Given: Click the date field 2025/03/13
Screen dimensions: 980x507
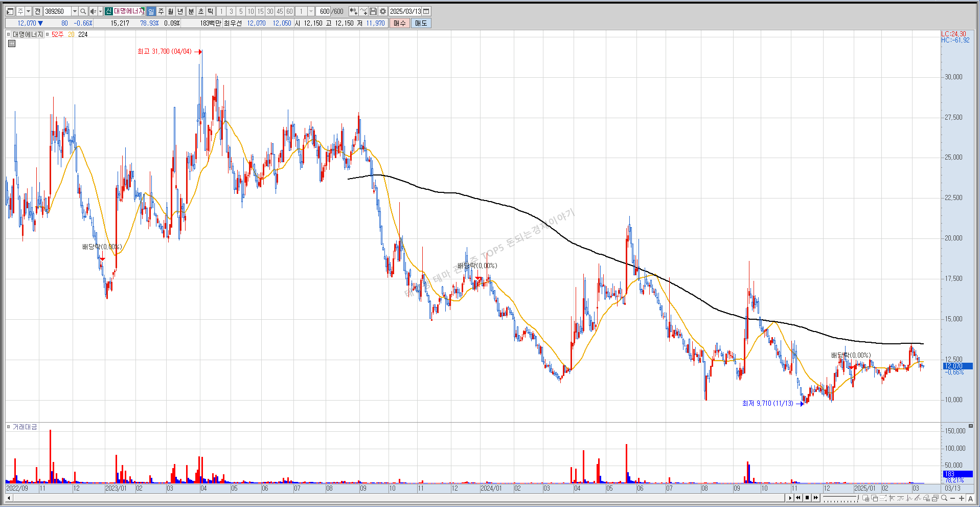Looking at the screenshot, I should point(405,11).
